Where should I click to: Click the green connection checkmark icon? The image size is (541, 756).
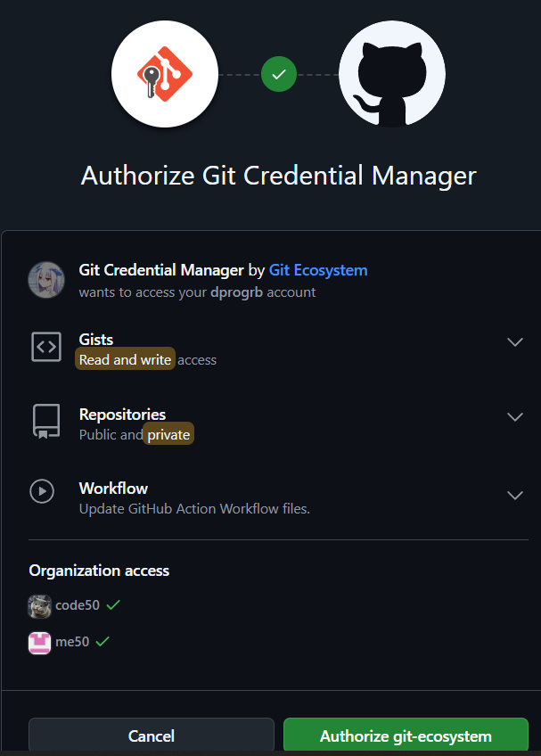(279, 74)
